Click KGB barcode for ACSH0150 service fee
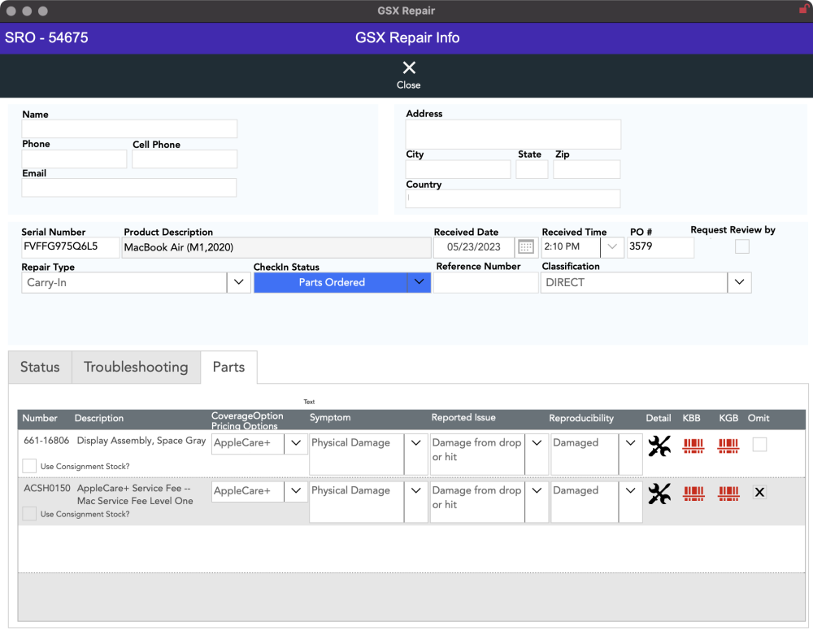The image size is (813, 644). point(728,494)
